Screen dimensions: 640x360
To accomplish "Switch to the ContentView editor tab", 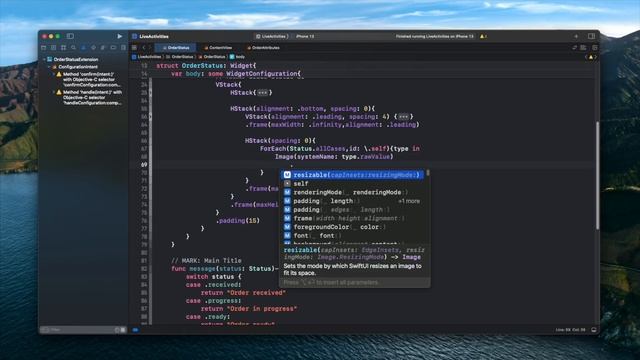I will pos(218,48).
